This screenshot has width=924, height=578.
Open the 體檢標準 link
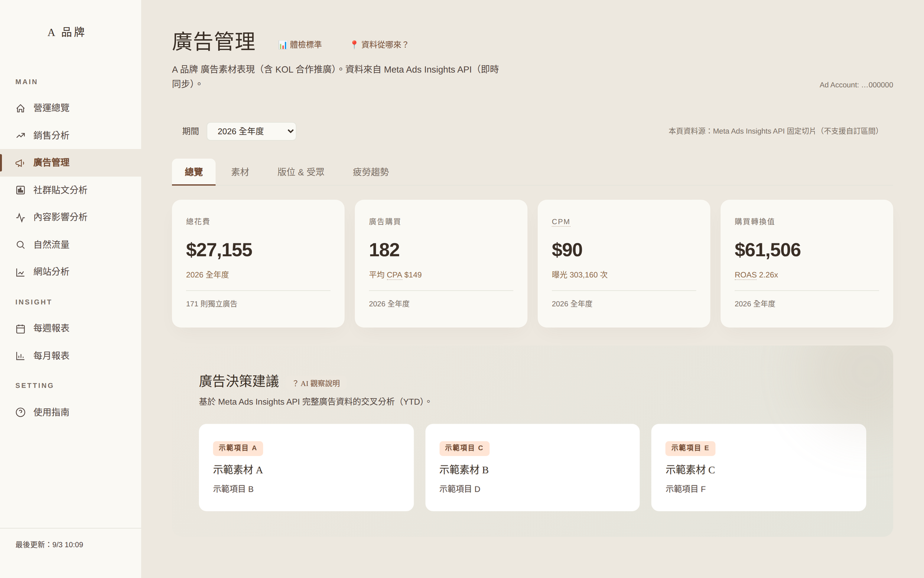tap(300, 45)
